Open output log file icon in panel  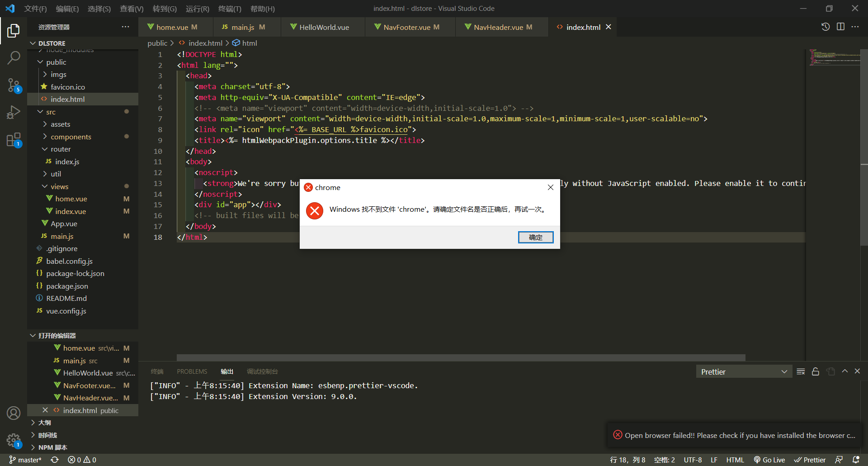point(830,371)
